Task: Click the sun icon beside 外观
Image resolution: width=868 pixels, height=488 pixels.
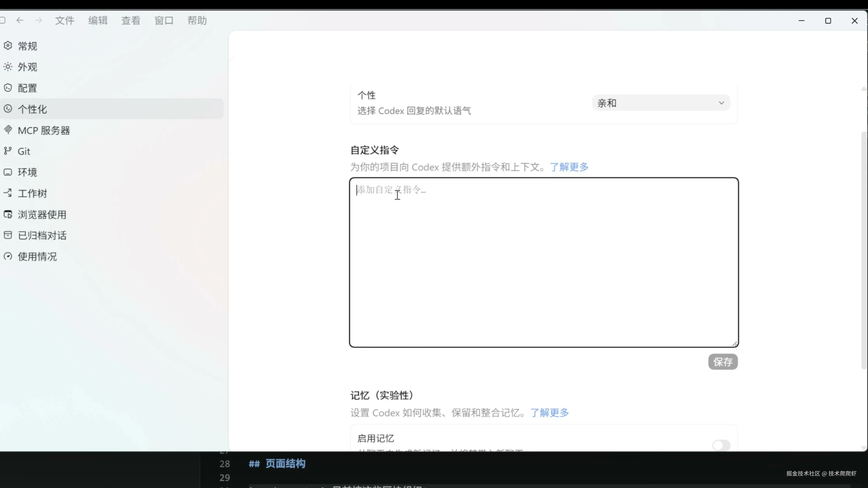Action: coord(8,67)
